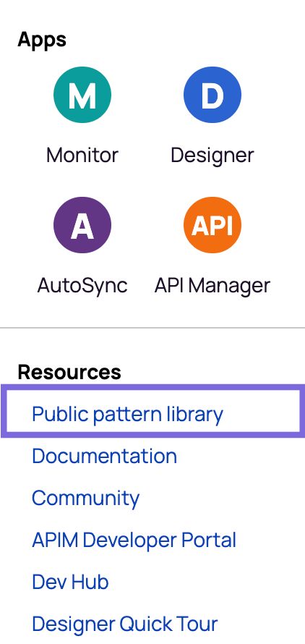Open the Monitor app teal M icon

(x=82, y=95)
